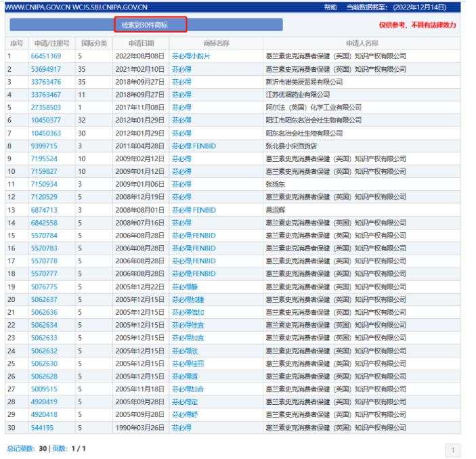Click trademark 芬必得 FENBID in row 13
476x459 pixels.
click(194, 210)
